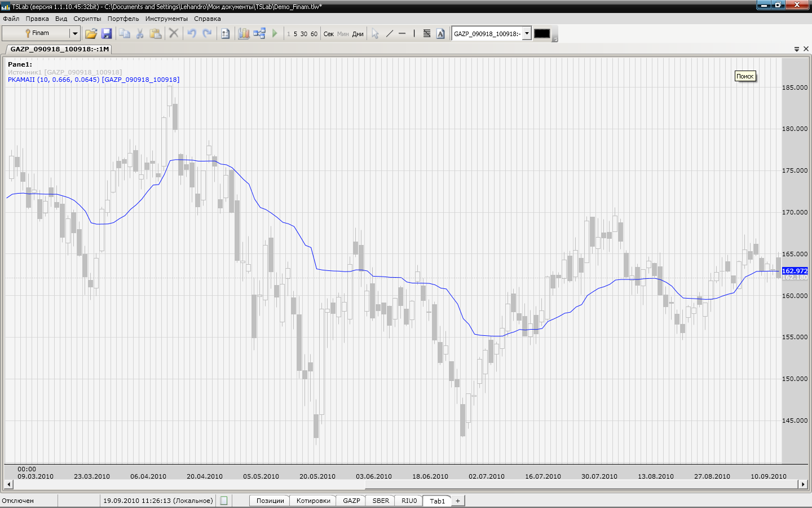Open the Вид menu

(61, 19)
